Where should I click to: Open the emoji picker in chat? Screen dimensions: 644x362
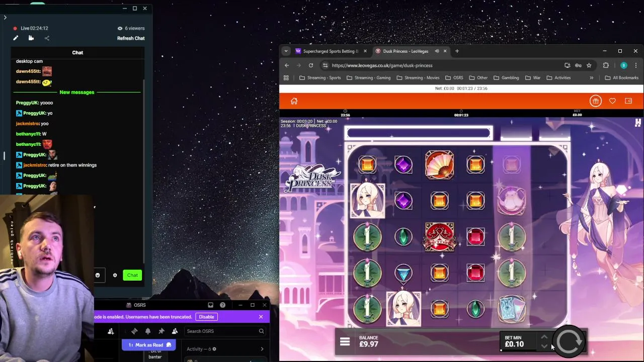(98, 275)
